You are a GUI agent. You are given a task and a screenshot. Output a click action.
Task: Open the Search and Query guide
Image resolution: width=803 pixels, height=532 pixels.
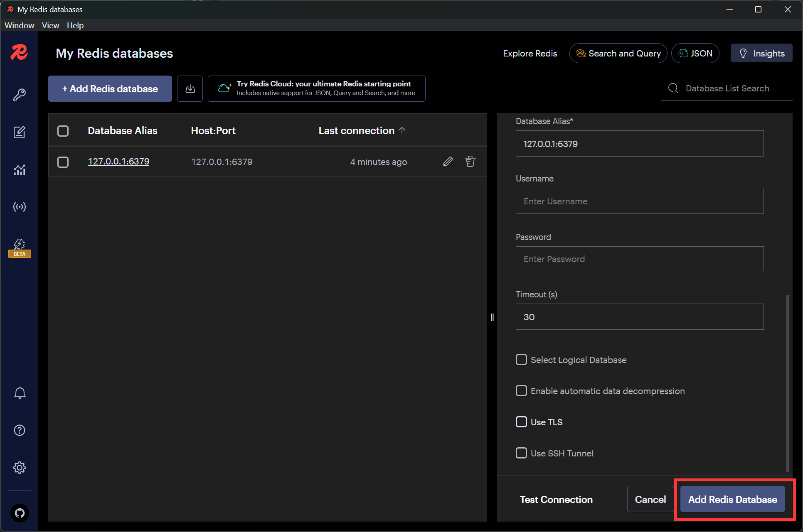pos(618,53)
